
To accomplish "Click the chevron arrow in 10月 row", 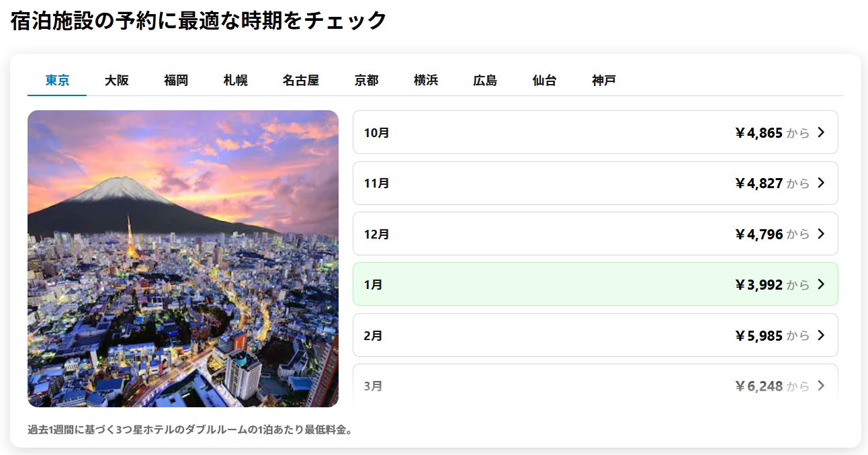I will tap(820, 132).
